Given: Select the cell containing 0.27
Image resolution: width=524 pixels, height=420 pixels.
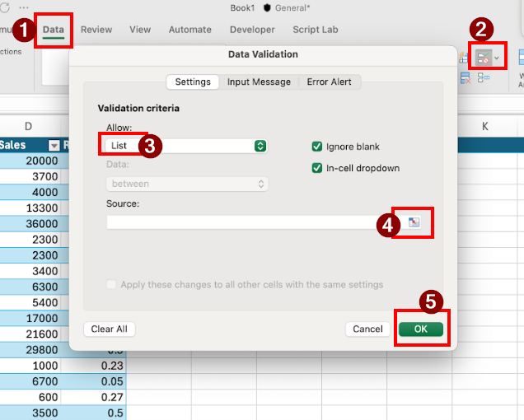Looking at the screenshot, I should pyautogui.click(x=94, y=397).
